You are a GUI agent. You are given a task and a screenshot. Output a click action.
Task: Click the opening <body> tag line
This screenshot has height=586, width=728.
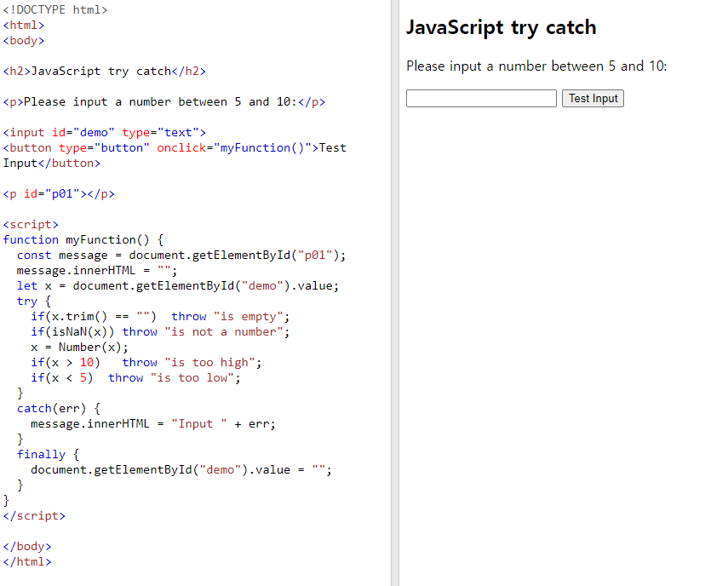(x=24, y=40)
